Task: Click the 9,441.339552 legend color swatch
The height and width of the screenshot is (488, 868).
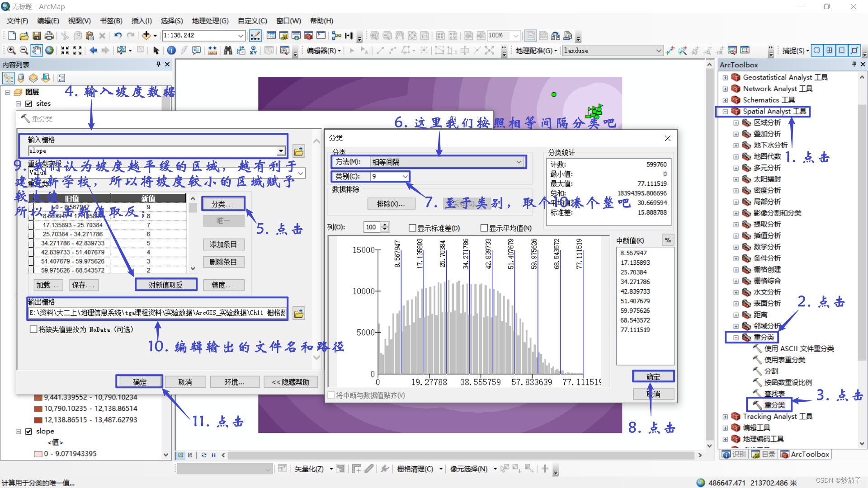Action: 38,397
